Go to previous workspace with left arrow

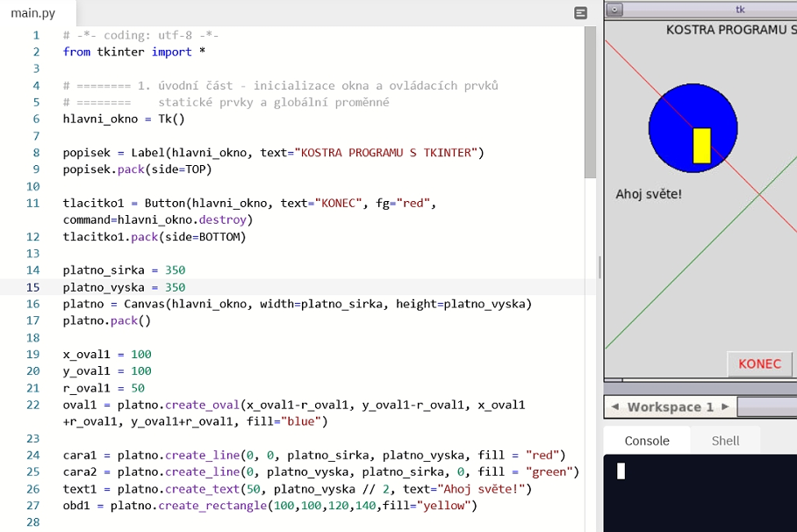(615, 406)
